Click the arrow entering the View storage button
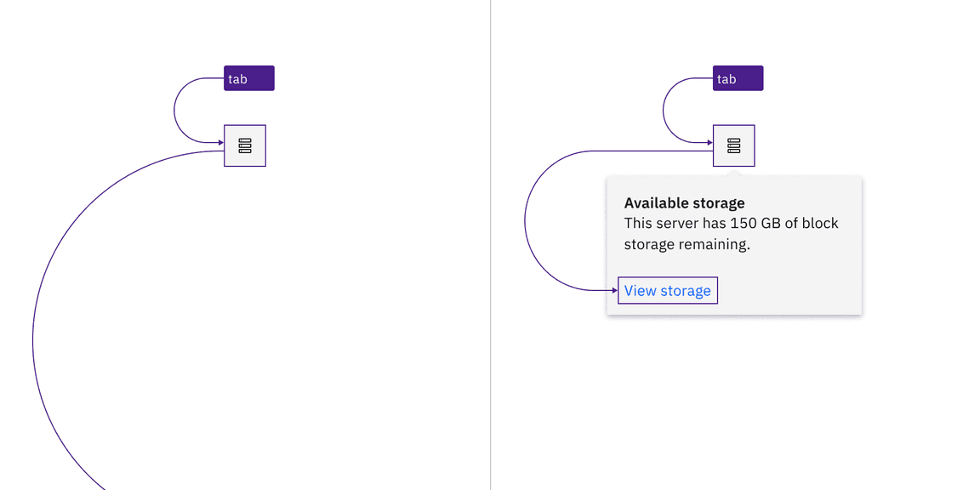980x490 pixels. 612,291
